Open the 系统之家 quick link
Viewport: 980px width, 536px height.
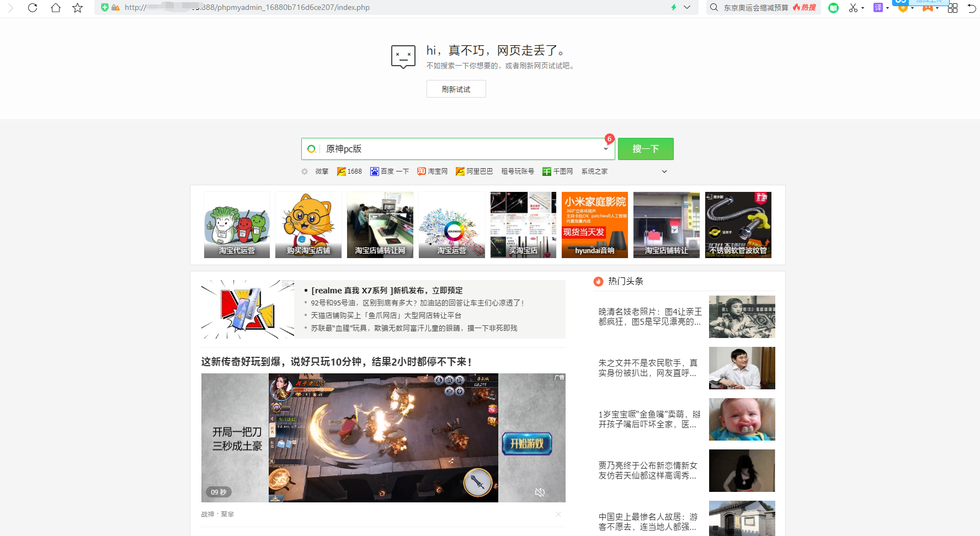pyautogui.click(x=594, y=171)
